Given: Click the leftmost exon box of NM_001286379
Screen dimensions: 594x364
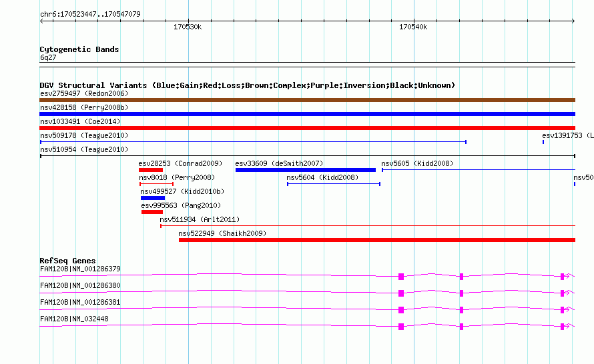Looking at the screenshot, I should (x=401, y=277).
